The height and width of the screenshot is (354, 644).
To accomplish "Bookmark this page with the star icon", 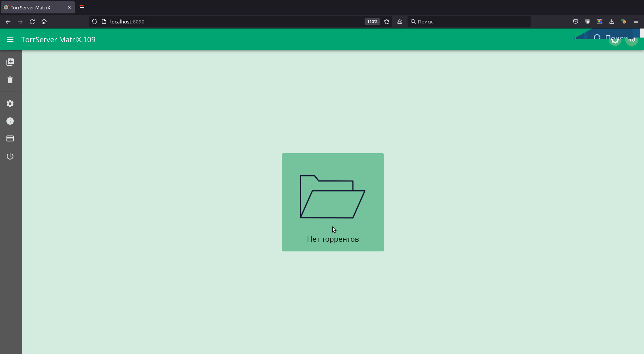I will tap(387, 21).
